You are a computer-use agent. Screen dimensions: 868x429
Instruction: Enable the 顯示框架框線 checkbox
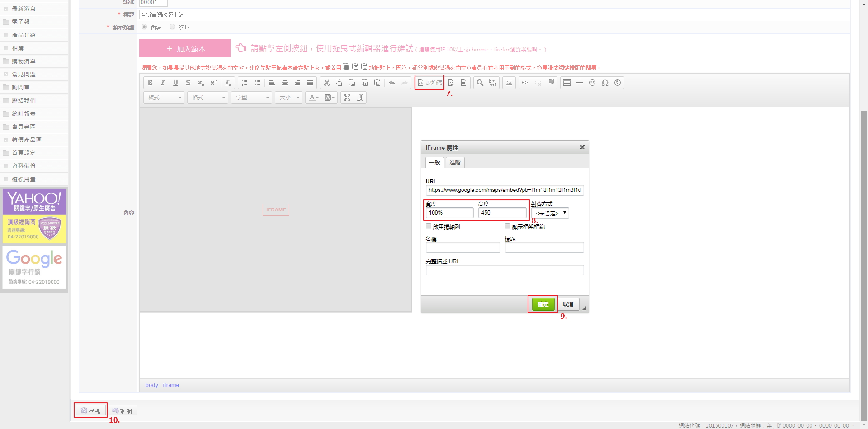pyautogui.click(x=508, y=226)
